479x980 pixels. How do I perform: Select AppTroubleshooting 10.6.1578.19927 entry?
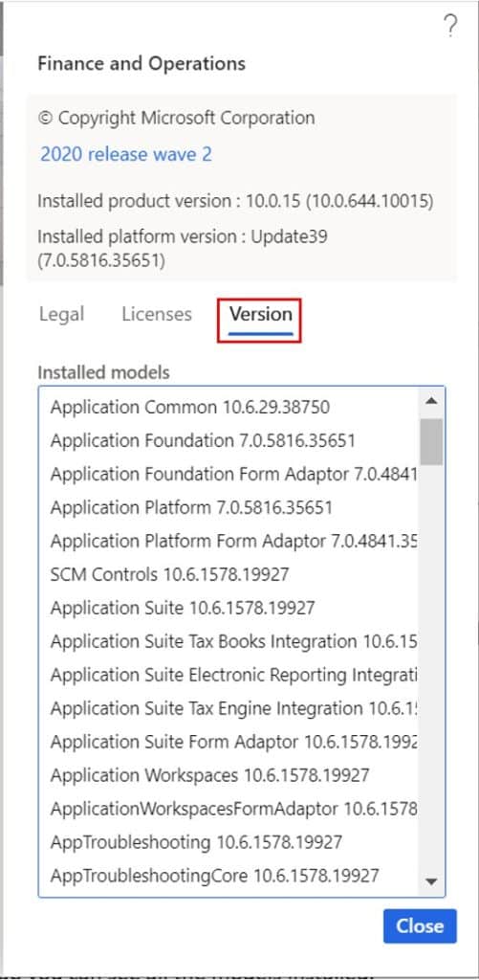(x=229, y=842)
